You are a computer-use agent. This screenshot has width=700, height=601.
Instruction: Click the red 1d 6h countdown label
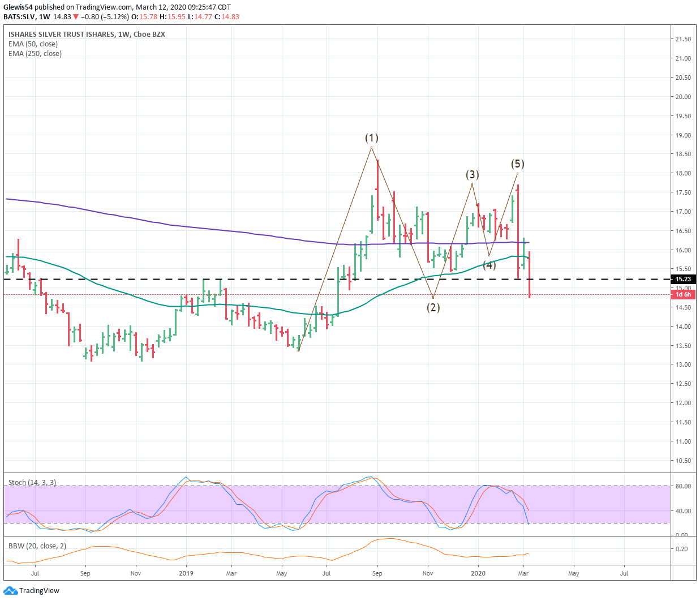[x=683, y=294]
